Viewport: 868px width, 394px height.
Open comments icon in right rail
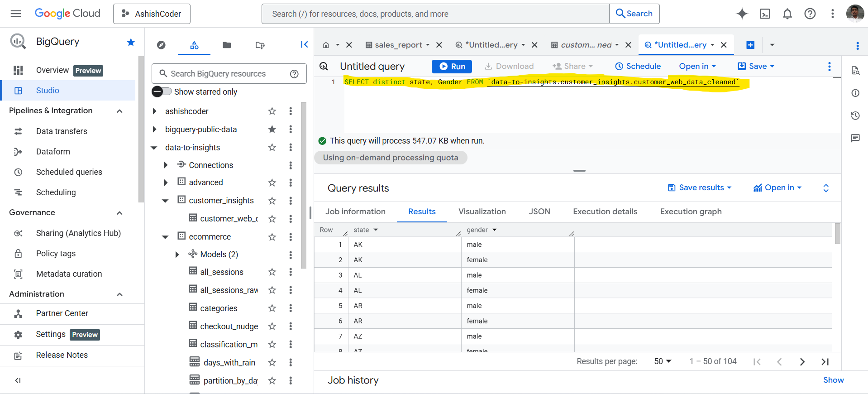(855, 138)
